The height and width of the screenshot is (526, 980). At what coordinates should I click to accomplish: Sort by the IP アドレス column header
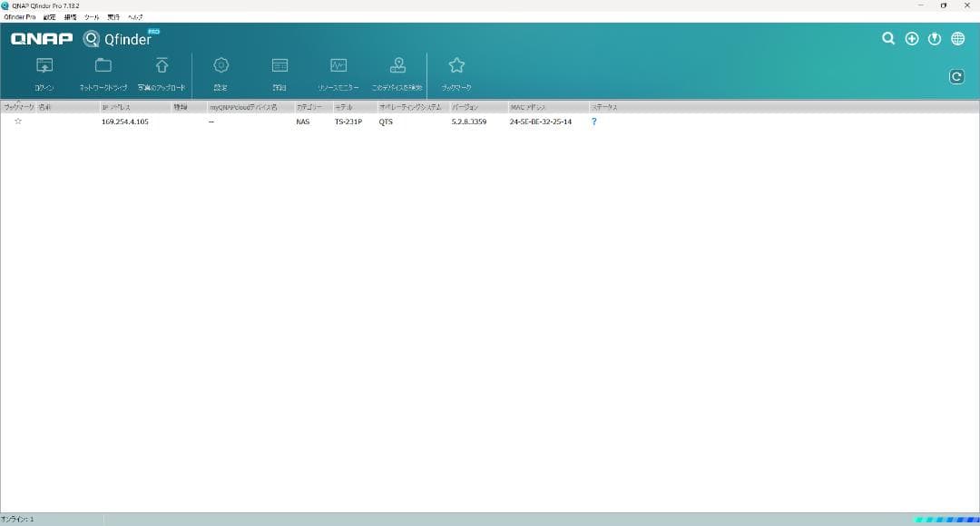[116, 107]
